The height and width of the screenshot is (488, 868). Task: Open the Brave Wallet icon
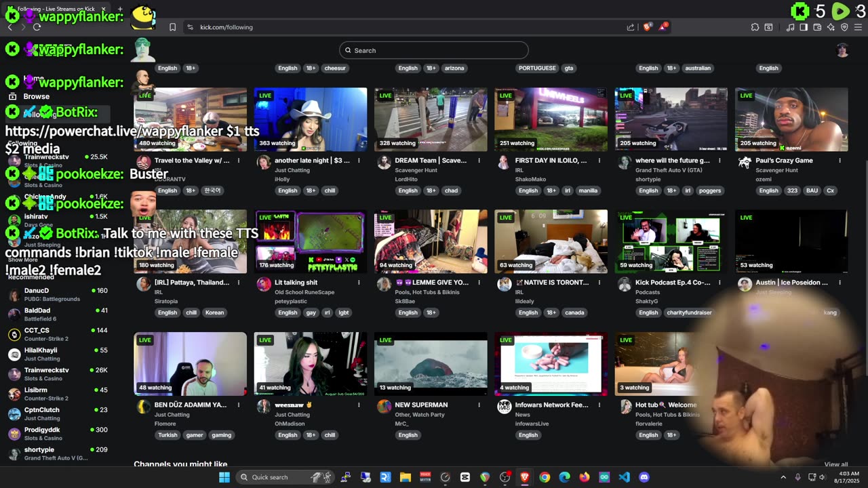click(x=817, y=27)
